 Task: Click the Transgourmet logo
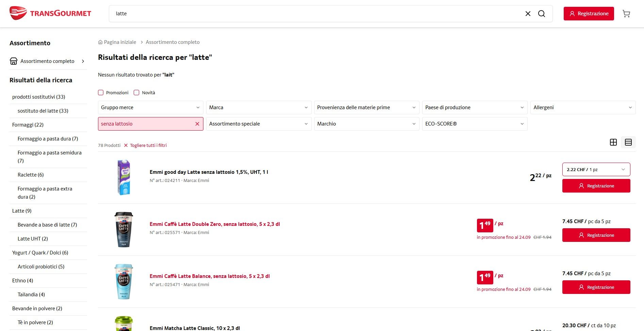50,13
